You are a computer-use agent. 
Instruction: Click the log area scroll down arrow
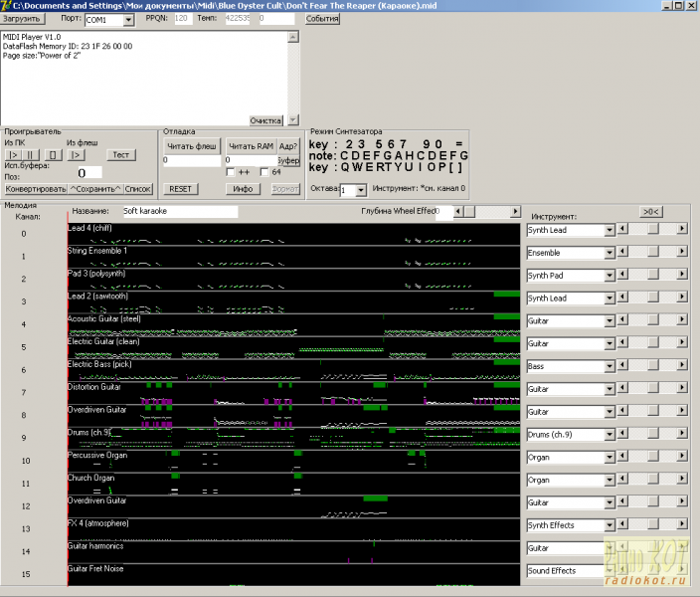(x=293, y=119)
